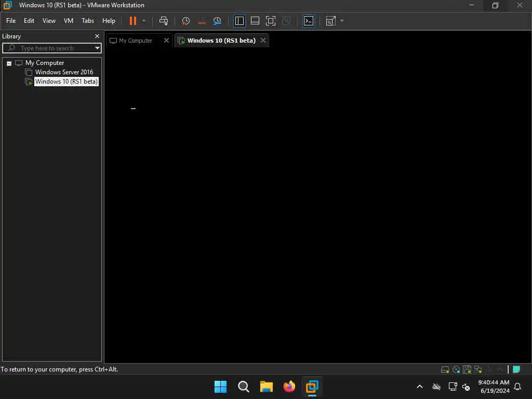The width and height of the screenshot is (532, 399).
Task: Open the taskbar clock and date
Action: (x=494, y=387)
